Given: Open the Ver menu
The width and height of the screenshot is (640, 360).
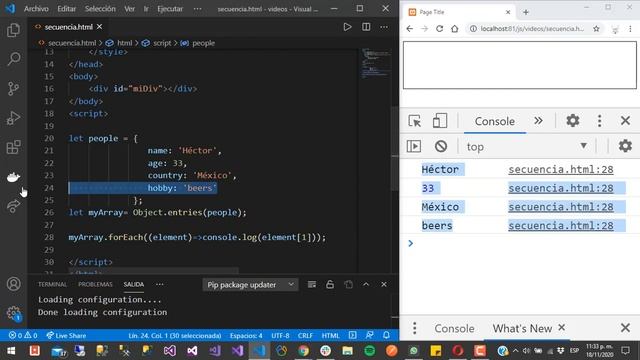Looking at the screenshot, I should (129, 9).
